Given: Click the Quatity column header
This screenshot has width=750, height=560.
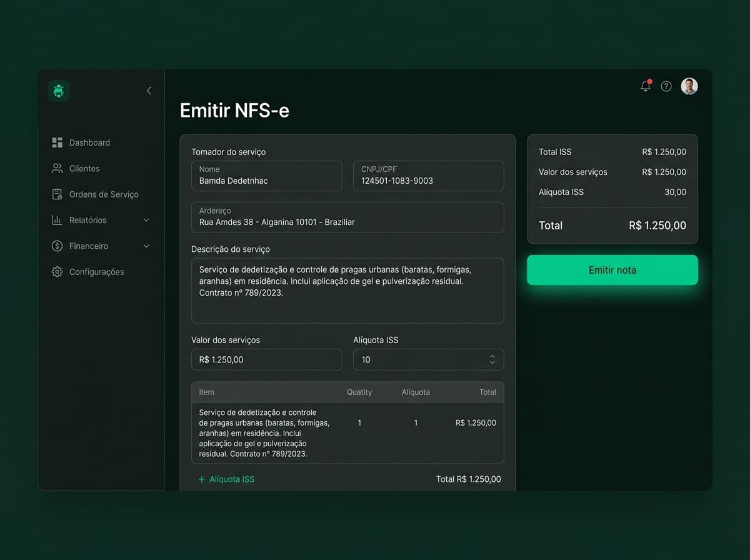Looking at the screenshot, I should tap(359, 392).
